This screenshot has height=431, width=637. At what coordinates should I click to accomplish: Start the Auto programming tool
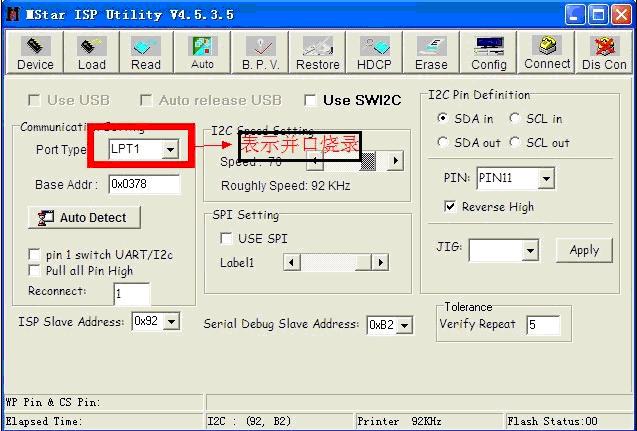[202, 53]
